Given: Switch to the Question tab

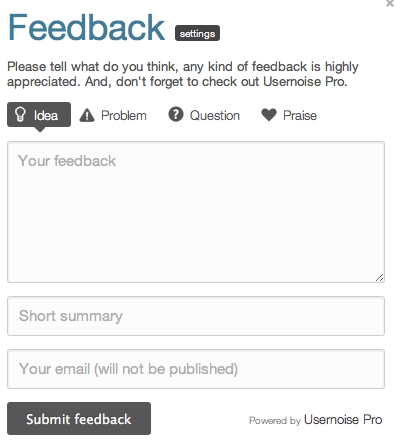Looking at the screenshot, I should point(204,115).
